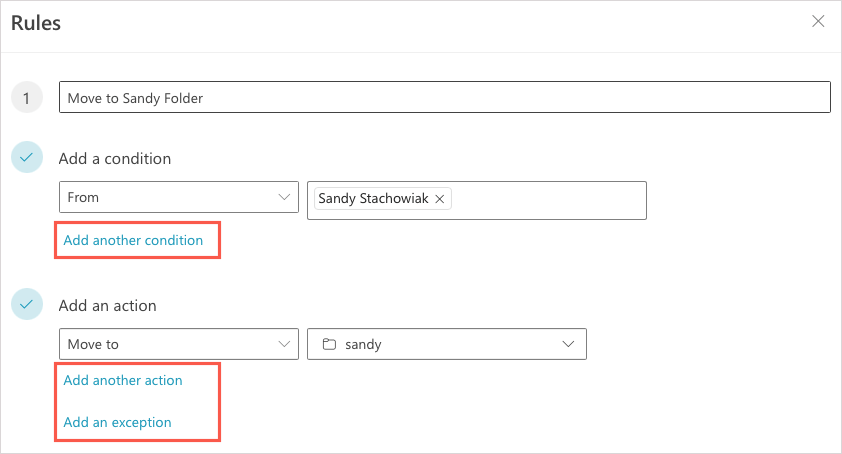842x454 pixels.
Task: Click empty space in the sender people field
Action: (x=550, y=199)
